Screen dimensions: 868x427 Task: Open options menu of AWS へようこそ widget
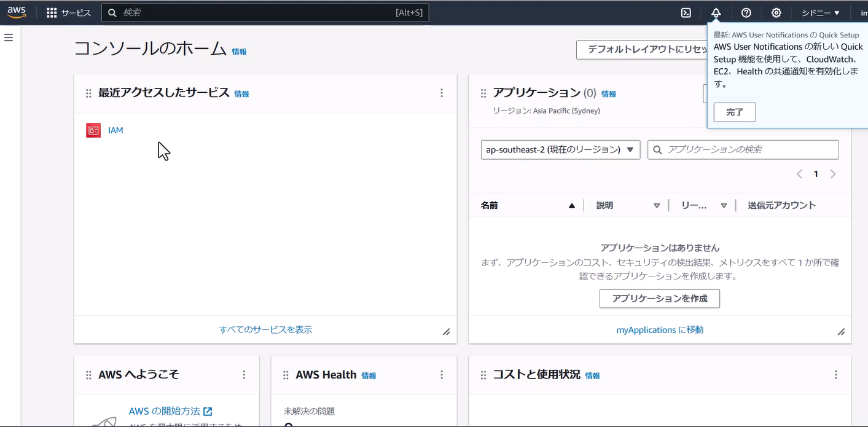pyautogui.click(x=244, y=375)
